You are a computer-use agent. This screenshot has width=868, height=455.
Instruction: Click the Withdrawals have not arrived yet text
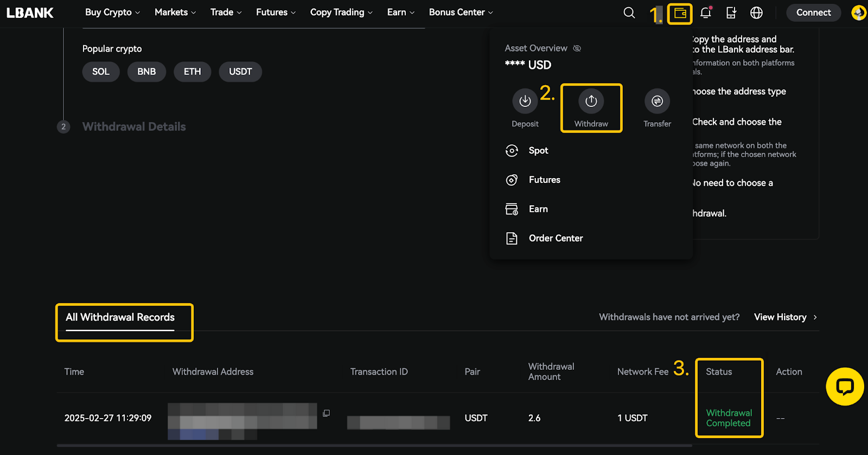669,317
